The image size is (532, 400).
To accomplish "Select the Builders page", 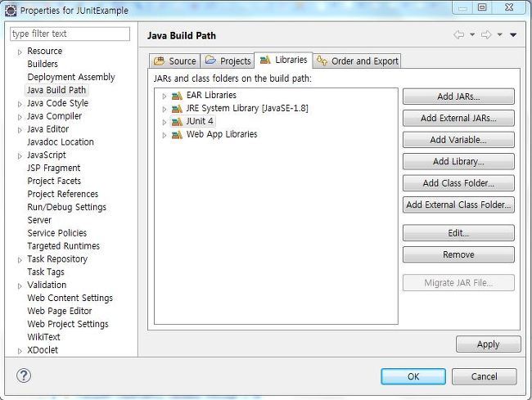I will click(x=43, y=64).
